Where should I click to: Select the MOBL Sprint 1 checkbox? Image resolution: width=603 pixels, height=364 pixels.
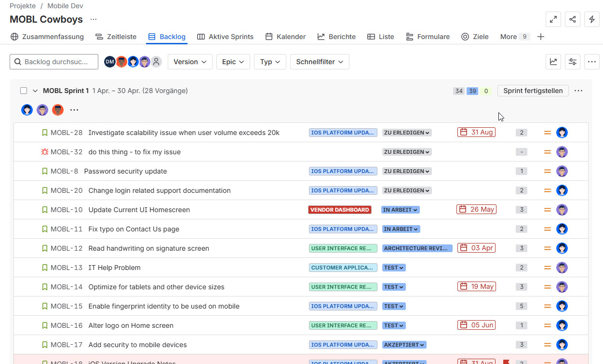pos(24,91)
